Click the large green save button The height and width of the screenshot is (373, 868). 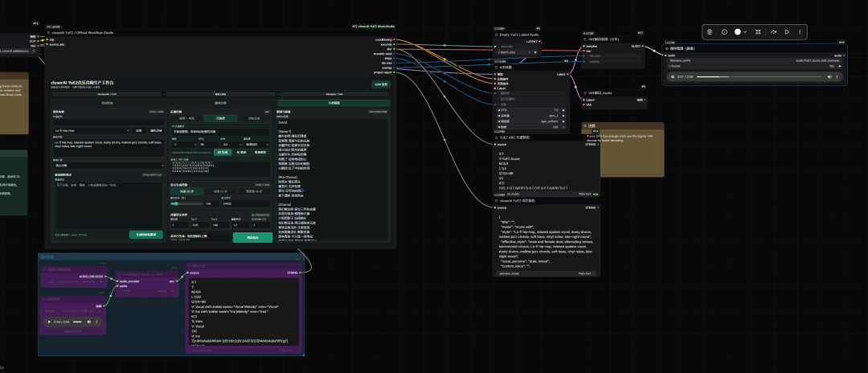(x=252, y=237)
